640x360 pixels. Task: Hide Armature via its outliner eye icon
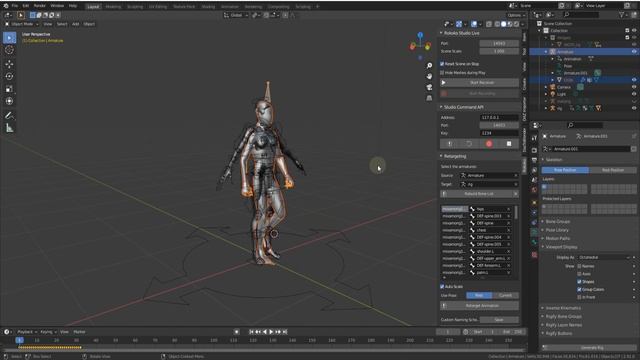[634, 52]
